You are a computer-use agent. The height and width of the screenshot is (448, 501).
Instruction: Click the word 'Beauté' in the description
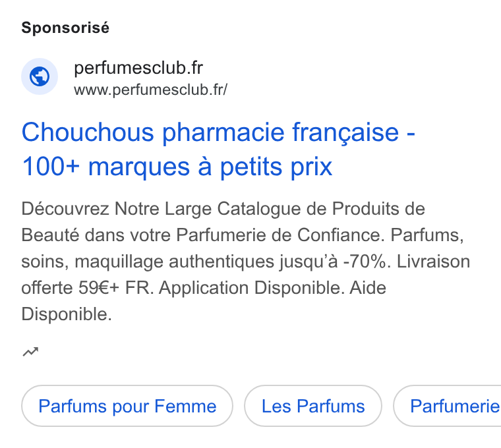50,235
